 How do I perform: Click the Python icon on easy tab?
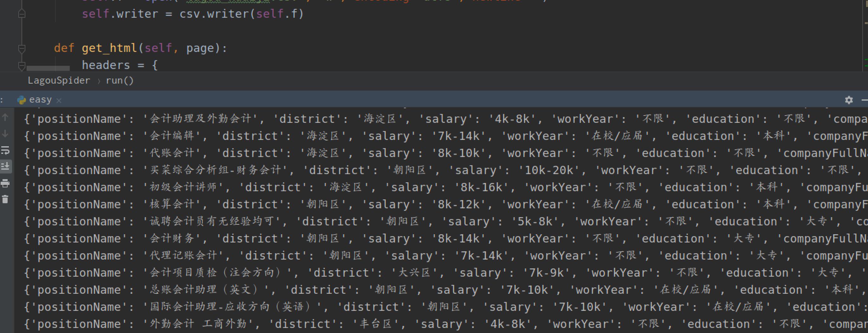pos(22,100)
